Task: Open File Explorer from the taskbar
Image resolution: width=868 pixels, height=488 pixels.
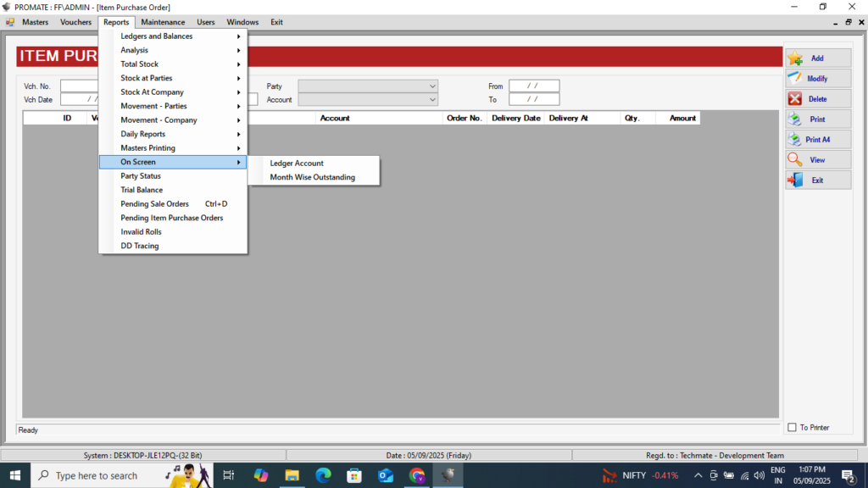Action: pyautogui.click(x=292, y=475)
